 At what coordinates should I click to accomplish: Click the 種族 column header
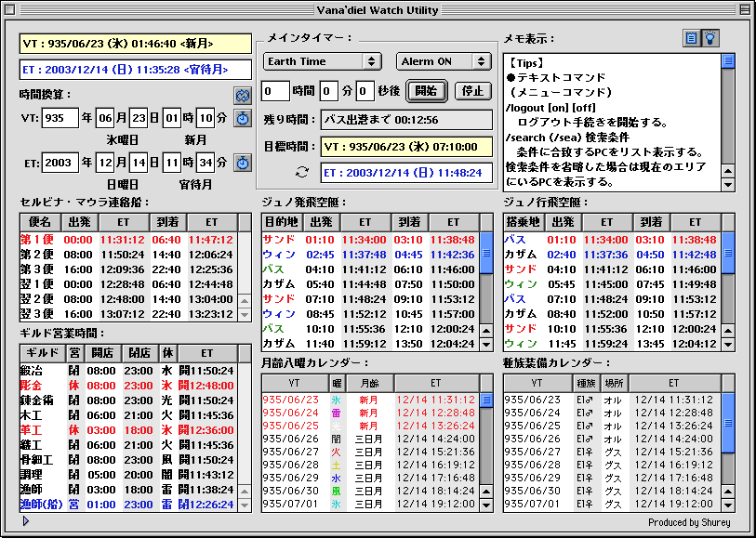[x=586, y=383]
